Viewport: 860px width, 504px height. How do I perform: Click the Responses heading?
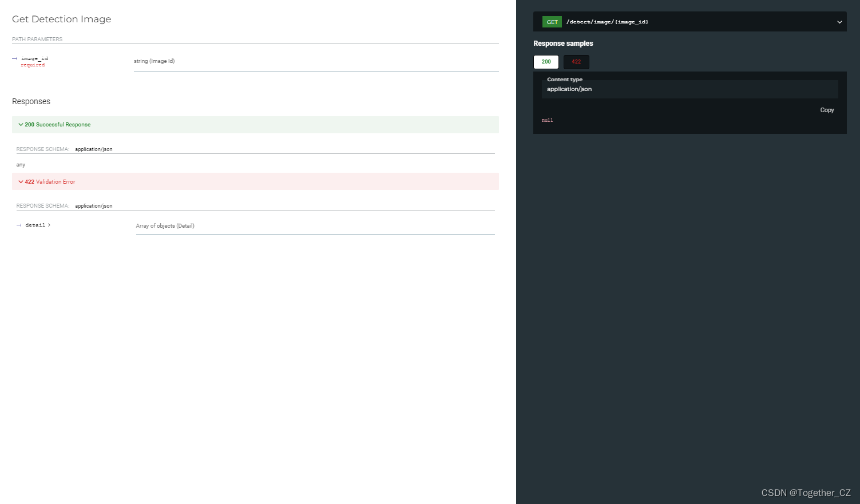pos(31,101)
